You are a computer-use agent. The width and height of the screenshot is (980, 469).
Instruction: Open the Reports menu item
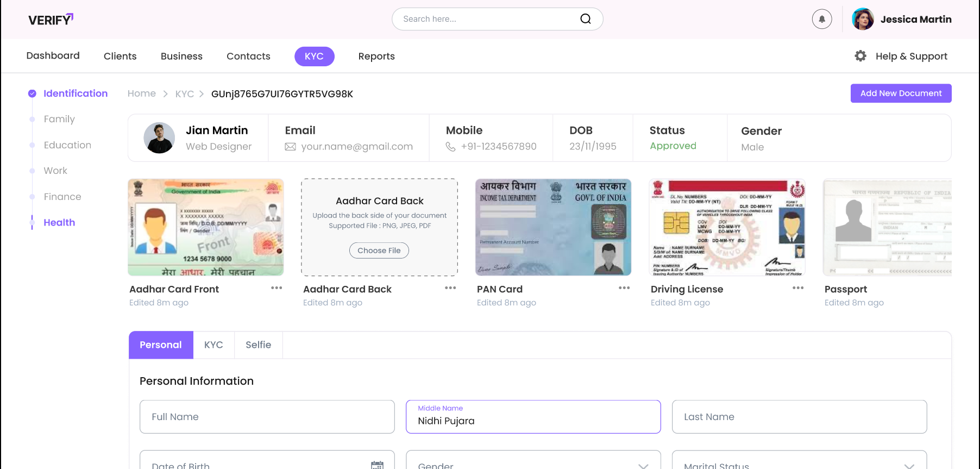(x=376, y=57)
